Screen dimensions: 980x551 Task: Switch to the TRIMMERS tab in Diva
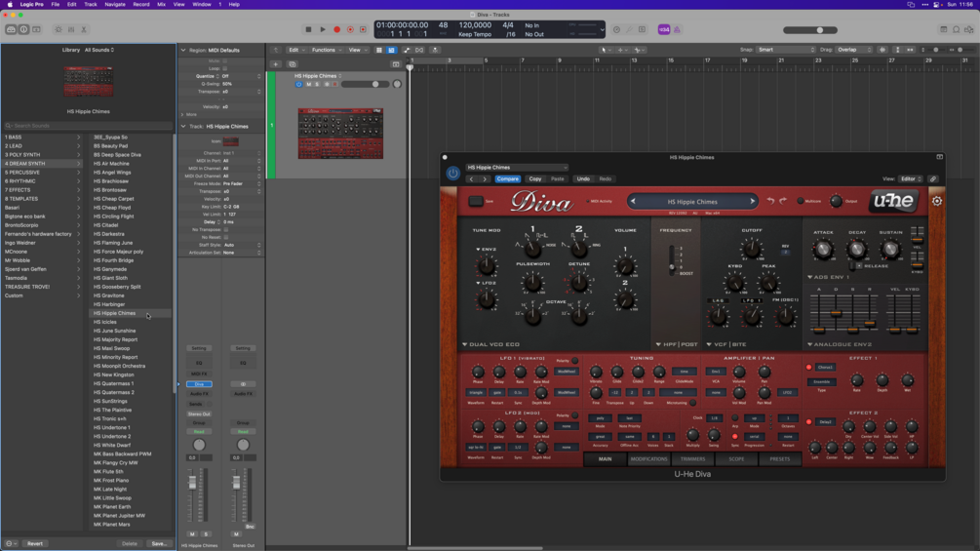click(692, 459)
